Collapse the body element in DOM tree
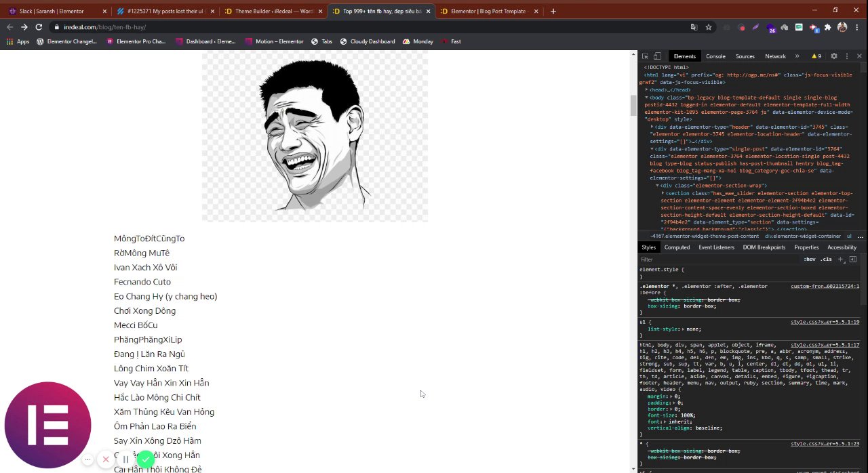This screenshot has height=473, width=868. point(646,98)
